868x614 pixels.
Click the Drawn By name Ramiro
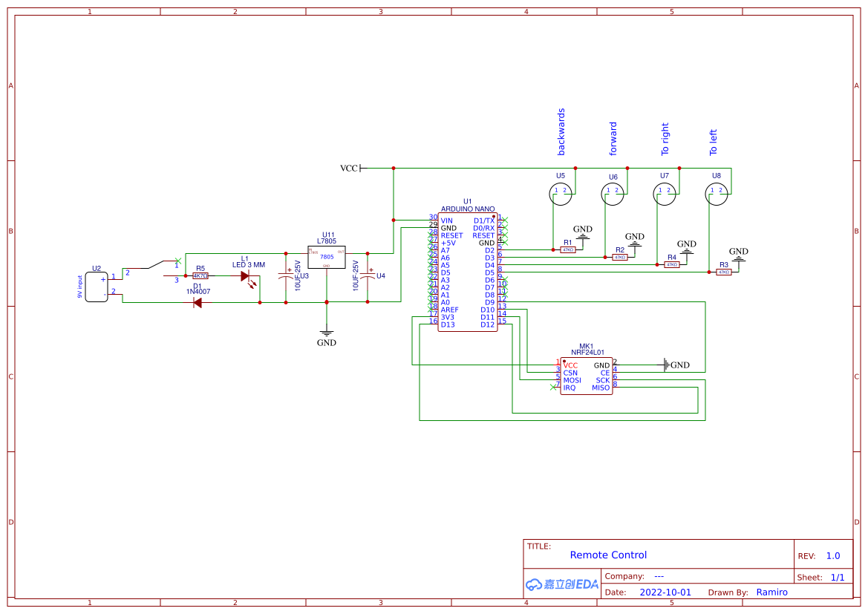(x=771, y=592)
